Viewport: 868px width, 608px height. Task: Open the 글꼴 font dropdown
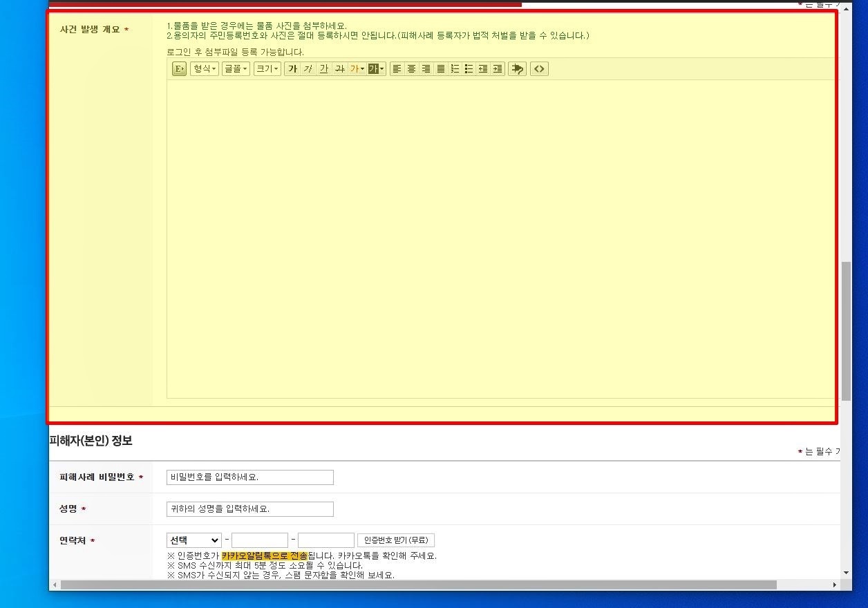tap(236, 68)
